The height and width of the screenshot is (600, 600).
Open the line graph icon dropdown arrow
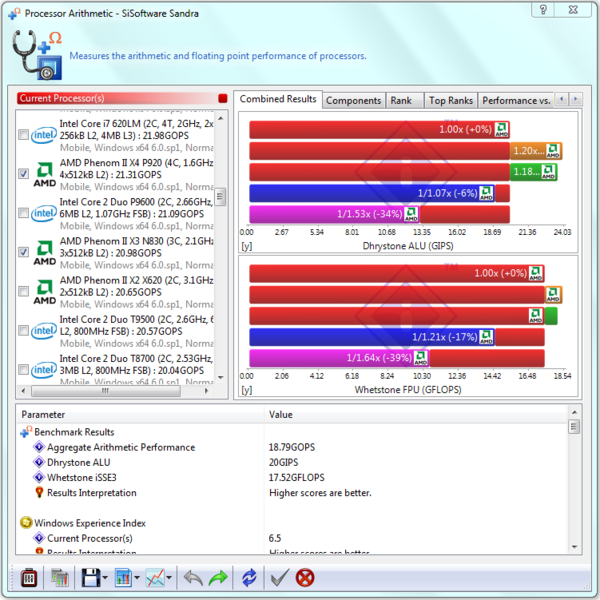point(169,578)
